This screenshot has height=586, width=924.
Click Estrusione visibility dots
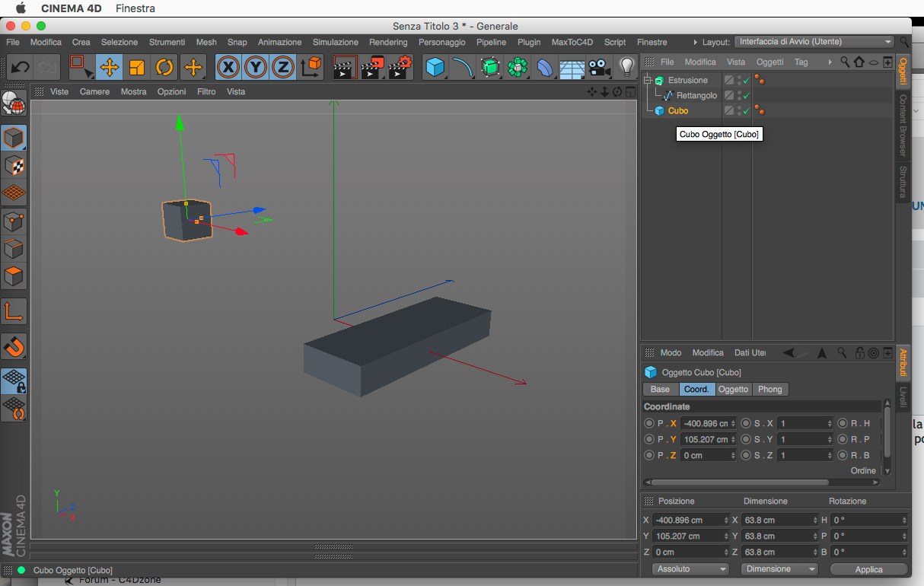pyautogui.click(x=738, y=80)
